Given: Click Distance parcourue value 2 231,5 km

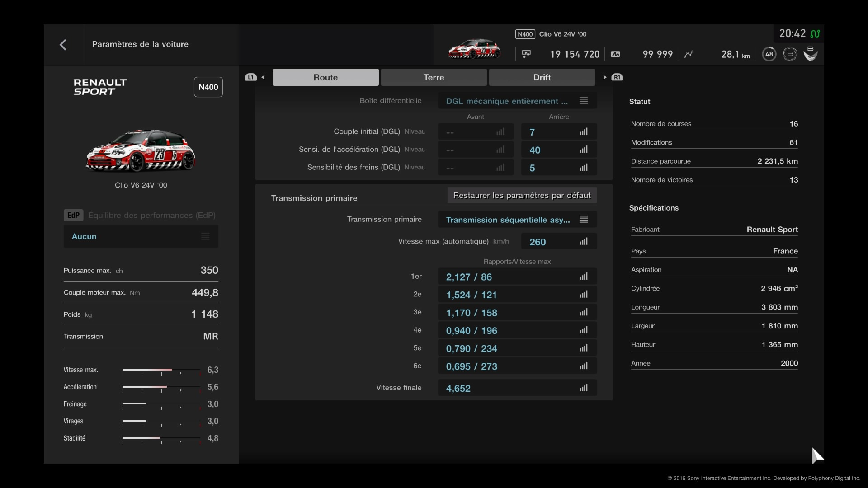Looking at the screenshot, I should (x=778, y=161).
